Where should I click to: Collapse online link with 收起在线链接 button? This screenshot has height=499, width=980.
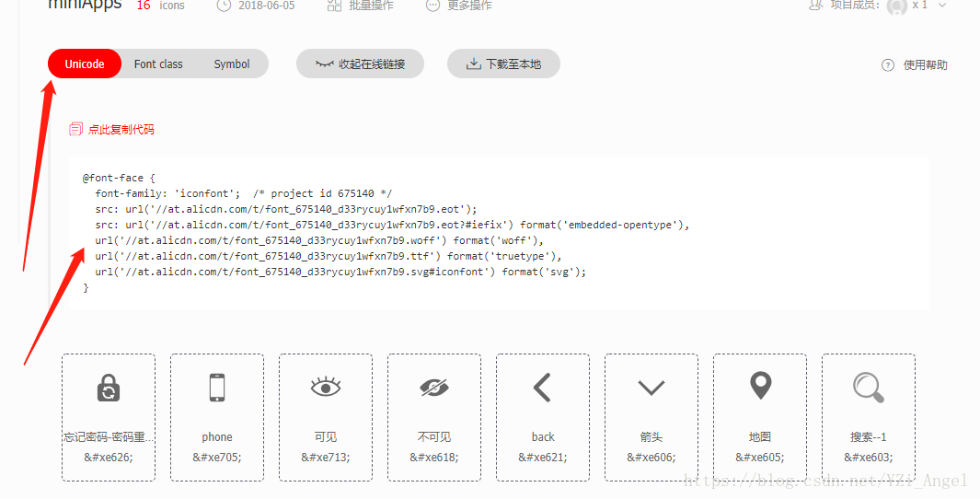(360, 64)
